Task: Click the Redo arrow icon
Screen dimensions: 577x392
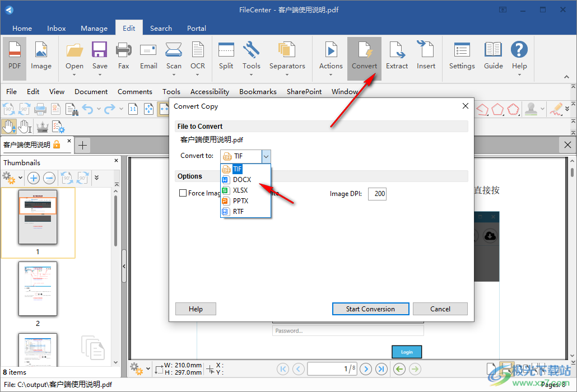Action: [x=110, y=109]
